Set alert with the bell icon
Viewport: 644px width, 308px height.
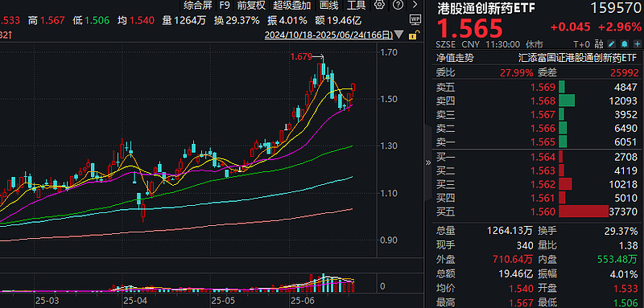(625, 44)
